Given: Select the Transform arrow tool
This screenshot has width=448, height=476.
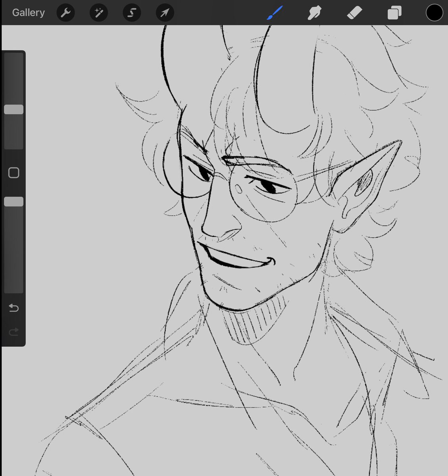Looking at the screenshot, I should click(x=164, y=12).
